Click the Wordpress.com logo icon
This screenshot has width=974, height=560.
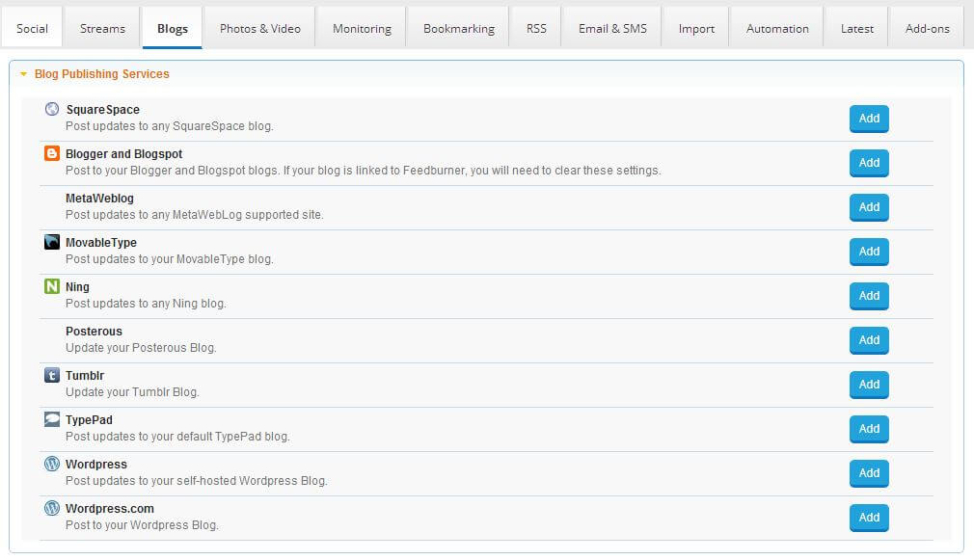pyautogui.click(x=52, y=508)
